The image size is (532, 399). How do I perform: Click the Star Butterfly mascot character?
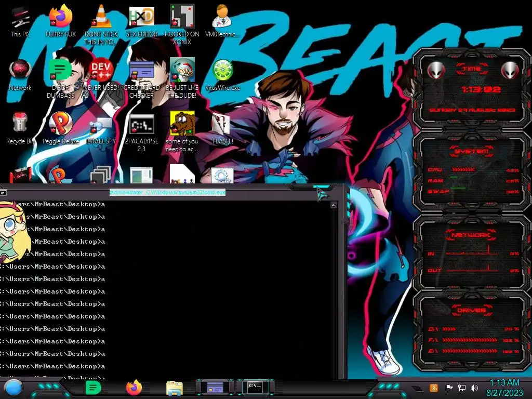pos(13,232)
